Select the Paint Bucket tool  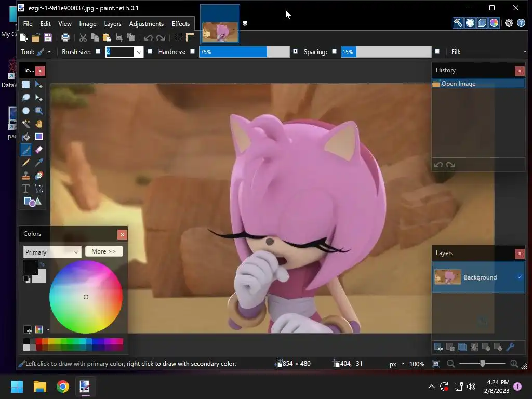[26, 137]
